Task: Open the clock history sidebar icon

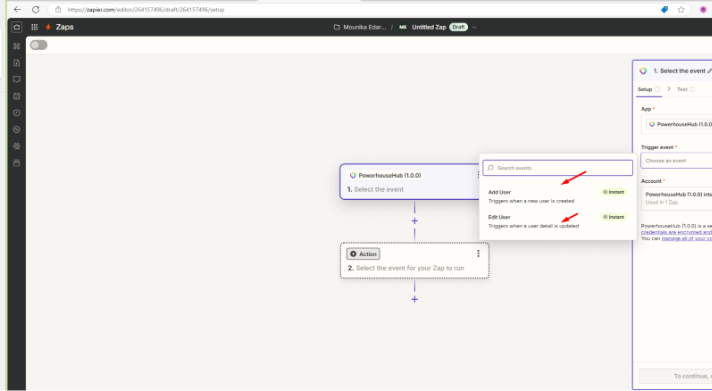Action: [x=17, y=113]
